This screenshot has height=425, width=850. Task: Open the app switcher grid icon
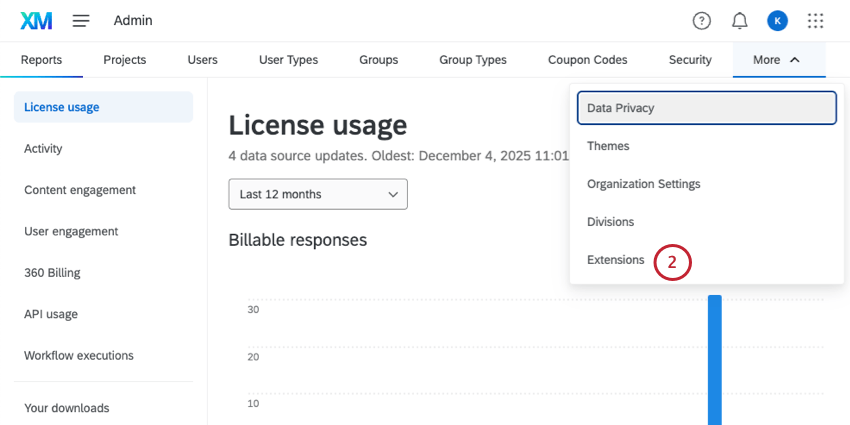[816, 20]
